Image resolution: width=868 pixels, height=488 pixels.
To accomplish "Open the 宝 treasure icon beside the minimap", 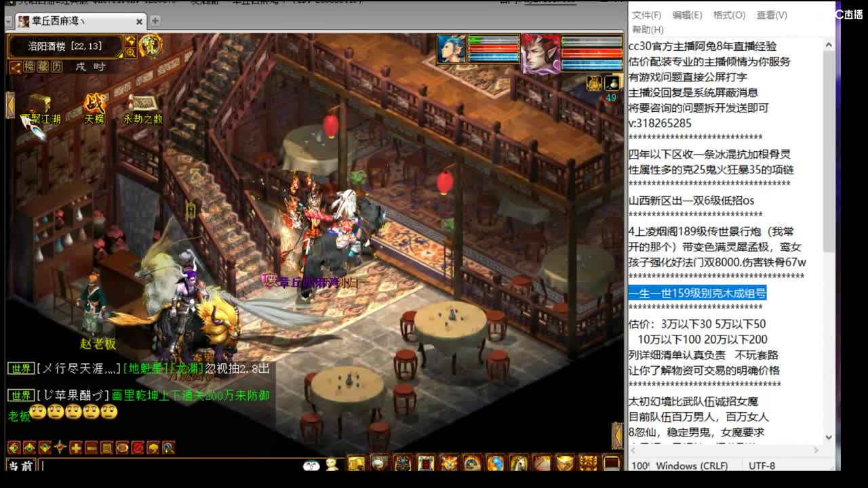I will click(x=150, y=46).
